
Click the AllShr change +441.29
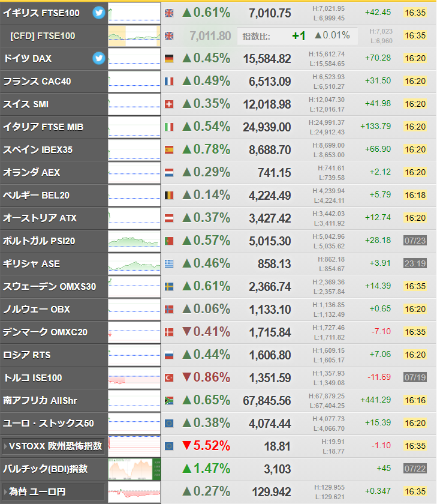click(x=376, y=400)
